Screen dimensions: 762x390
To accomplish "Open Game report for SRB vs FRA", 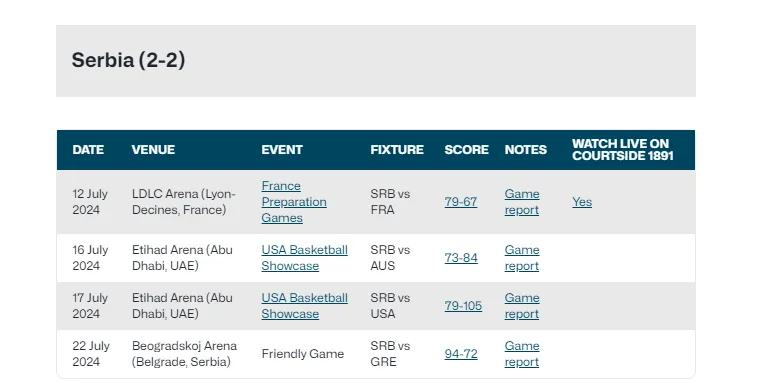I will click(x=522, y=202).
